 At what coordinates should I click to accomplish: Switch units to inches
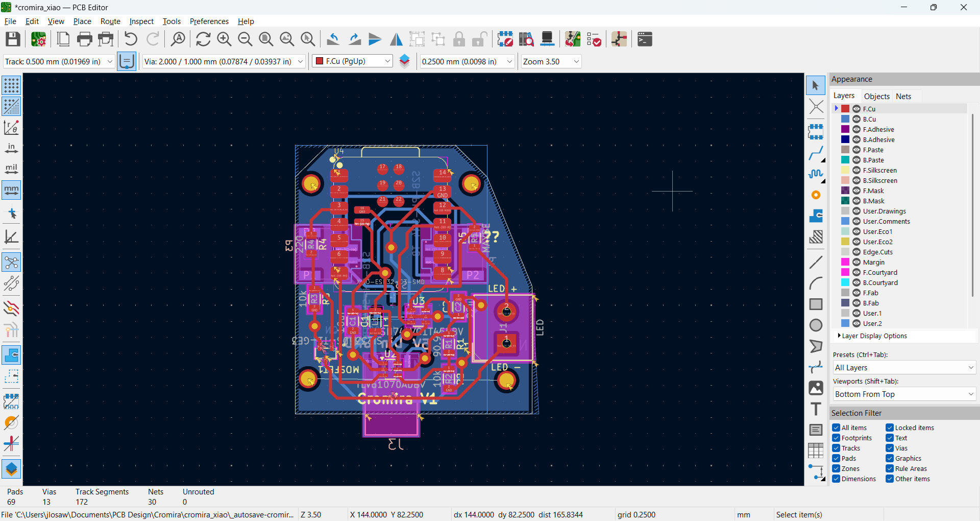[11, 149]
